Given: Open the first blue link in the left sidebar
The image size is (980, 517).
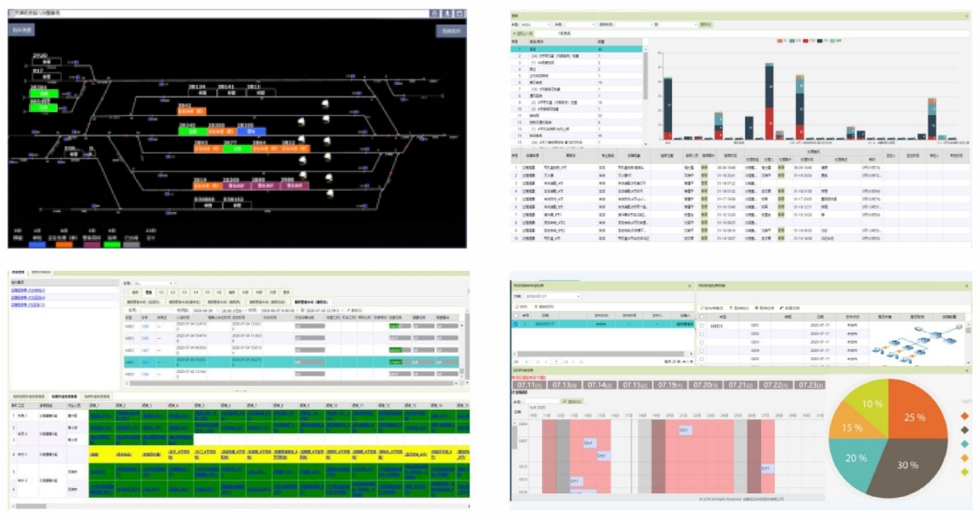Looking at the screenshot, I should [28, 290].
